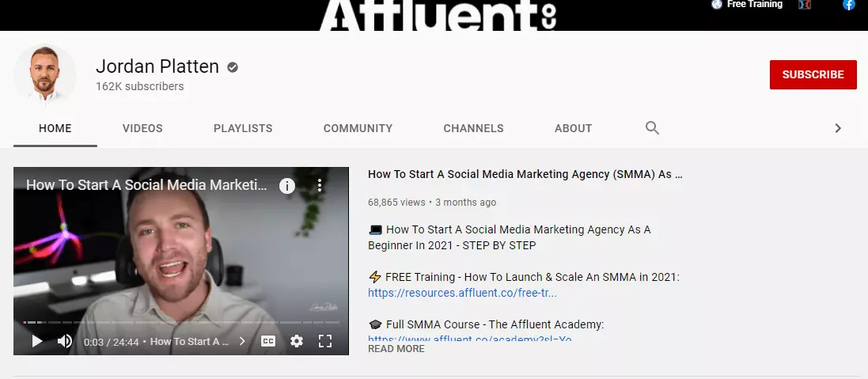Subscribe to the Jordan Platten channel

(813, 74)
